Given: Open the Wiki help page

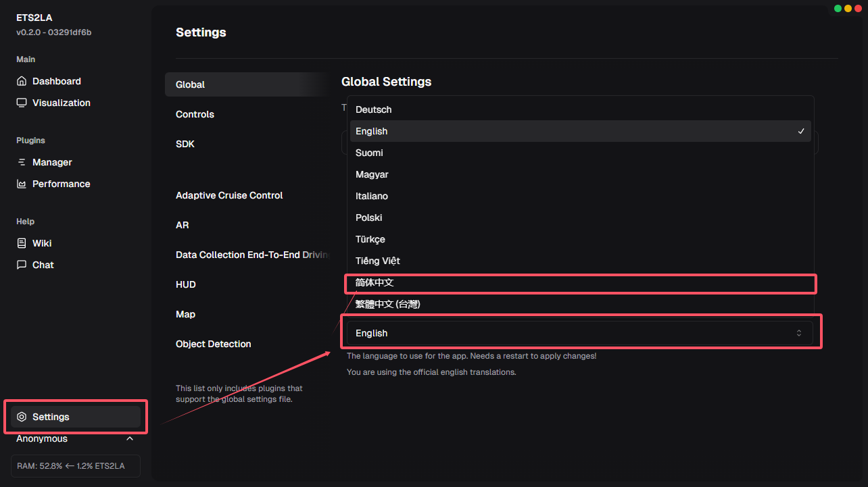Looking at the screenshot, I should (76, 243).
